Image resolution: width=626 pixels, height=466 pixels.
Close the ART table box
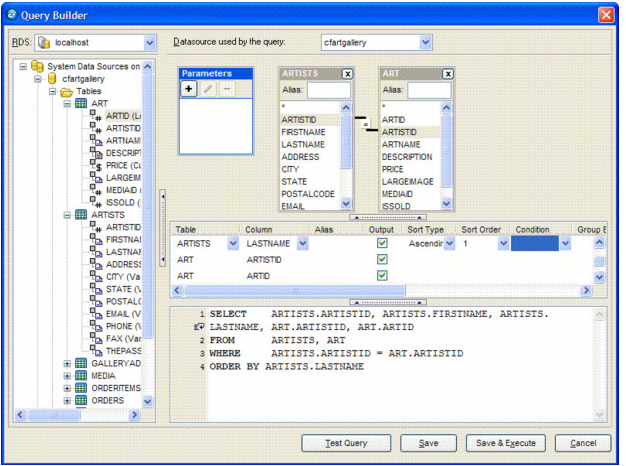click(x=446, y=73)
